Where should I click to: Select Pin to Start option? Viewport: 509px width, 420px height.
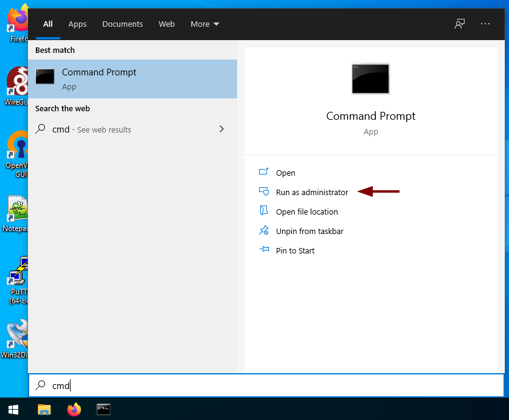pos(295,250)
